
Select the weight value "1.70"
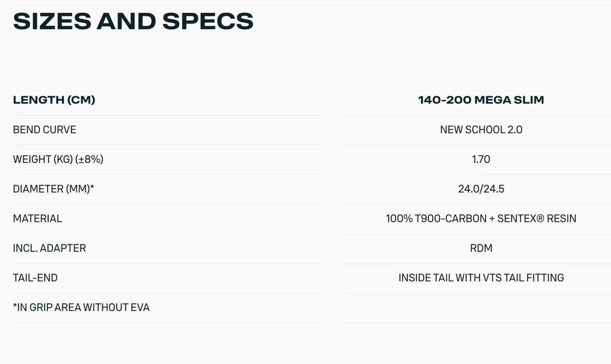(481, 159)
